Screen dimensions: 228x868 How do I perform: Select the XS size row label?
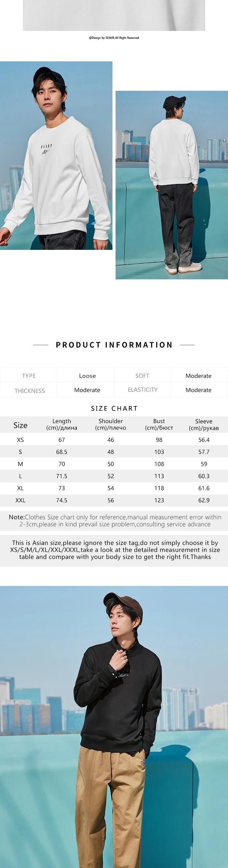pos(20,440)
